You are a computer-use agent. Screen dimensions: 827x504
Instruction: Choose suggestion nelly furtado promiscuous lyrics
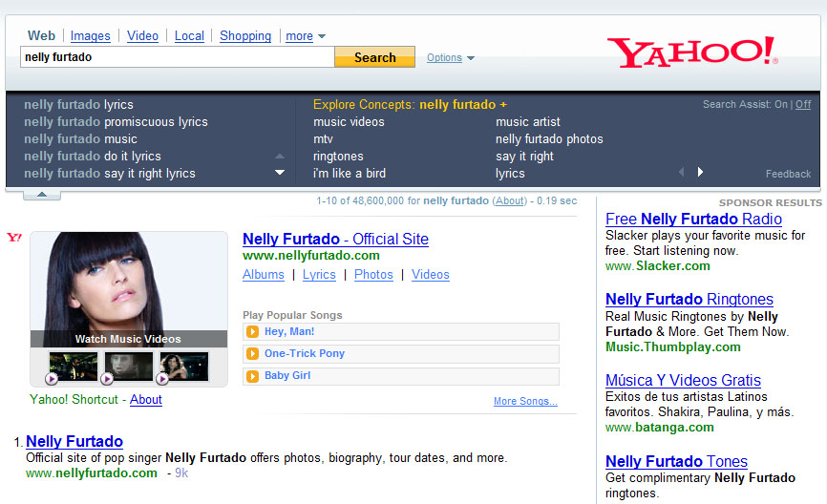117,122
